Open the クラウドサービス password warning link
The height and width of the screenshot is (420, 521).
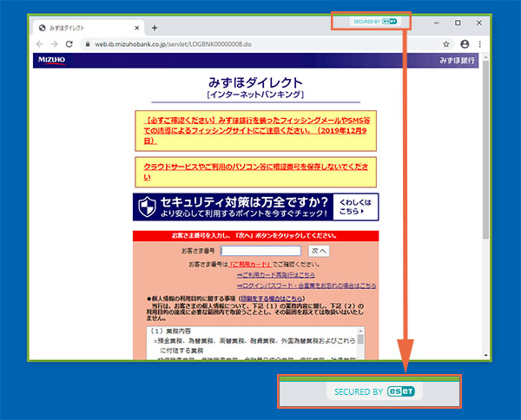(255, 172)
